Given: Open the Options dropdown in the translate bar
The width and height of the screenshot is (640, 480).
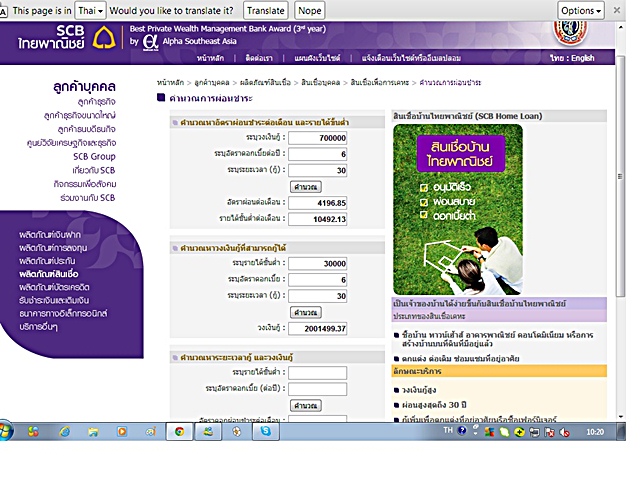Looking at the screenshot, I should (x=581, y=11).
